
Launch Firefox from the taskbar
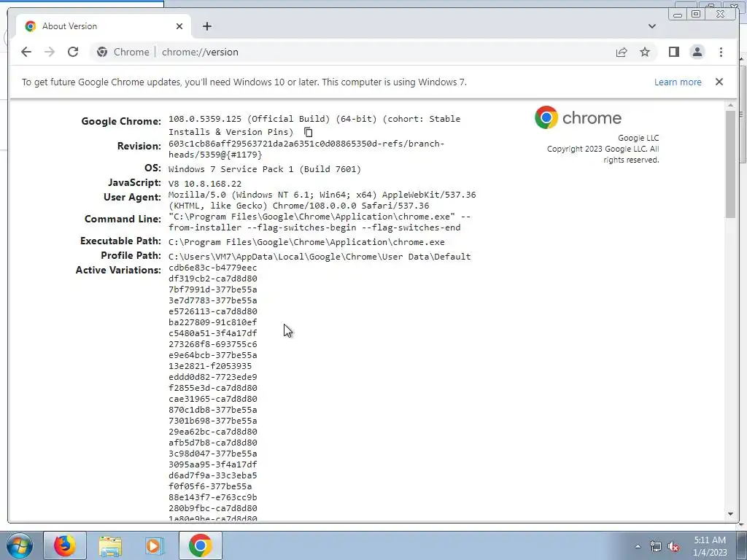point(65,545)
